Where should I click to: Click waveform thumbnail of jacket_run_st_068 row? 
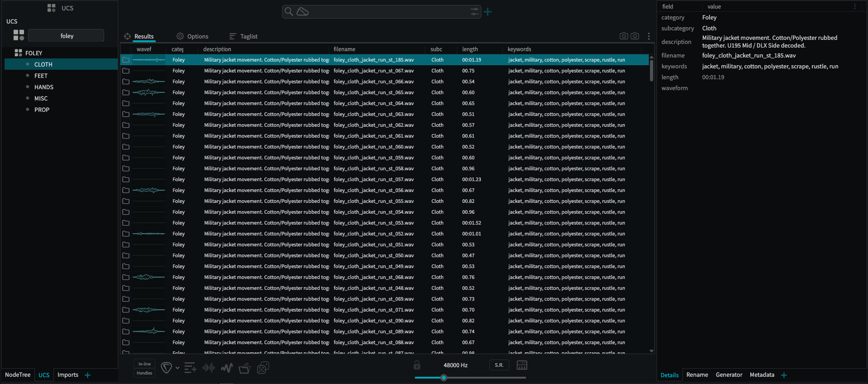pyautogui.click(x=149, y=277)
